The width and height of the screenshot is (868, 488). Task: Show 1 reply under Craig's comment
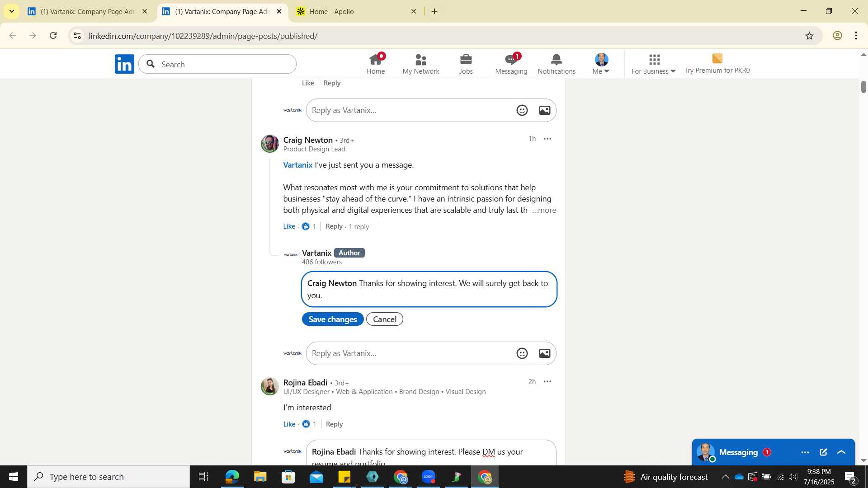359,227
